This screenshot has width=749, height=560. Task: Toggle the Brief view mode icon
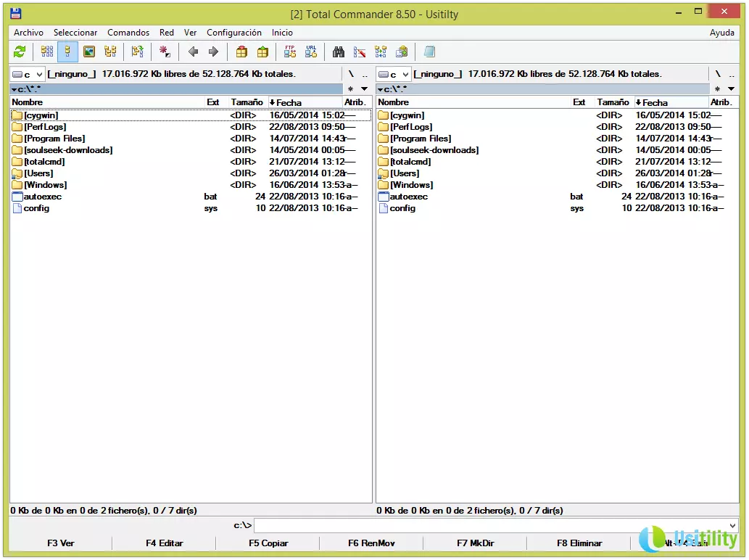pyautogui.click(x=47, y=52)
